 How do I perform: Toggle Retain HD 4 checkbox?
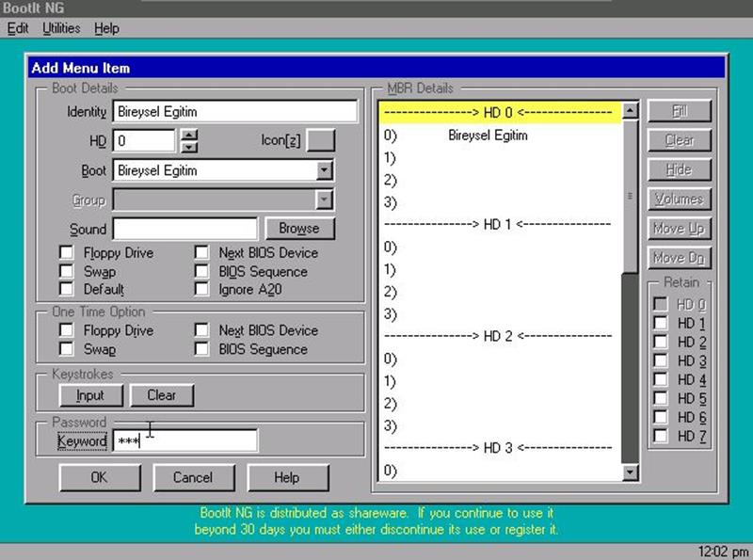(x=661, y=379)
